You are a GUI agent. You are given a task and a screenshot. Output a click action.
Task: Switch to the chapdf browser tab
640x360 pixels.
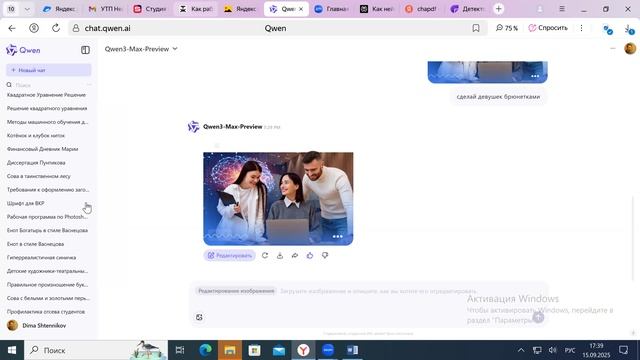pyautogui.click(x=421, y=9)
